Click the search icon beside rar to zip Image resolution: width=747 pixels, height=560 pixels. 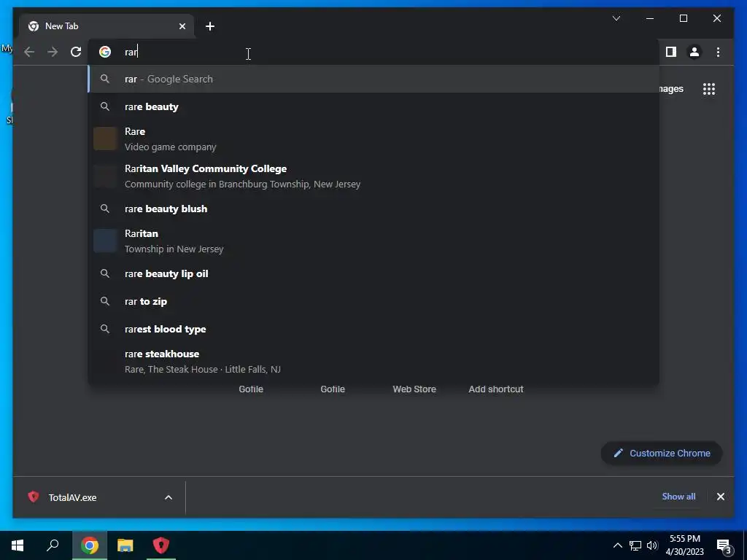click(x=105, y=301)
